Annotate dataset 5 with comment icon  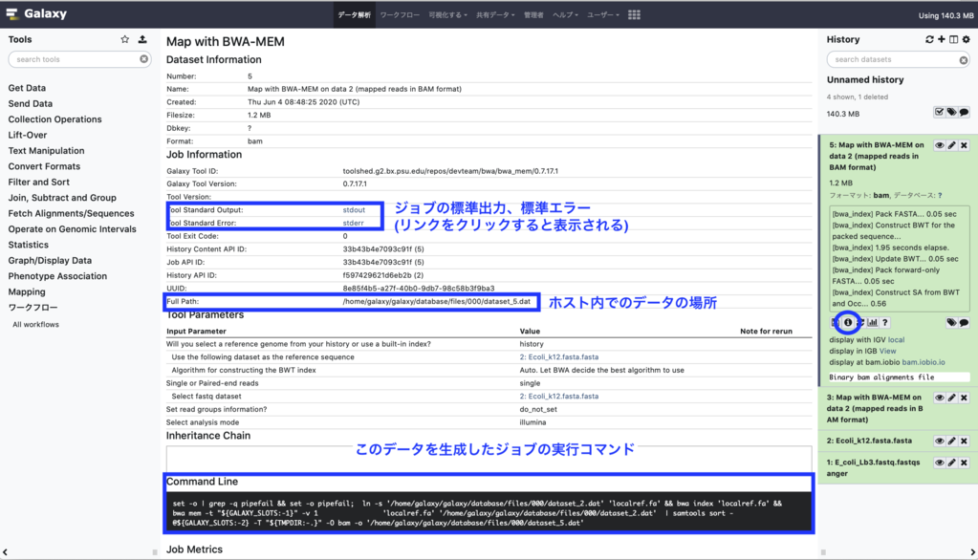click(964, 322)
